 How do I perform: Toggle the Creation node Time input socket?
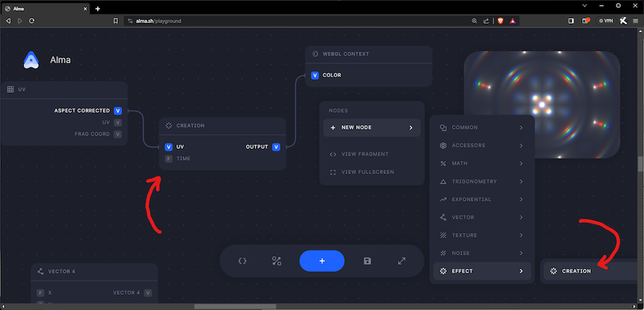169,158
